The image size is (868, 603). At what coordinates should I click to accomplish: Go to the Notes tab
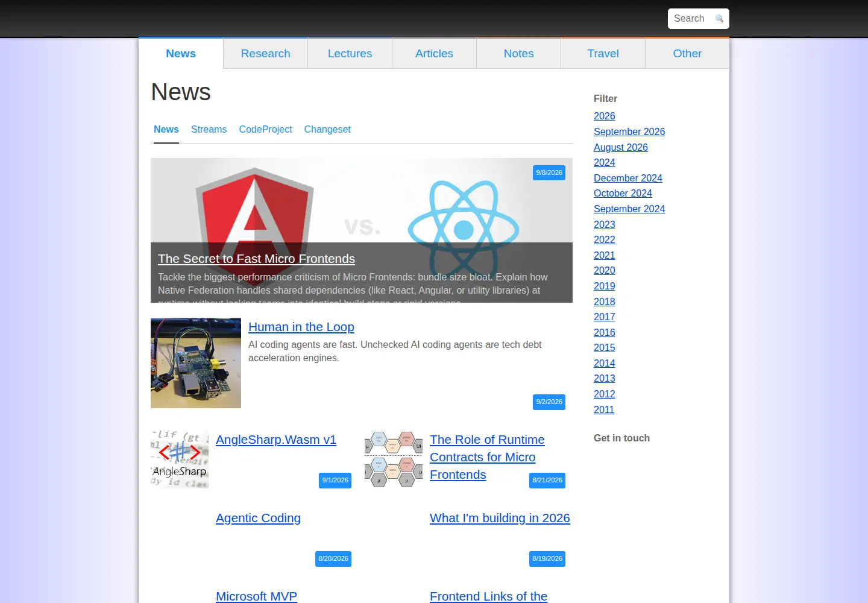point(518,54)
